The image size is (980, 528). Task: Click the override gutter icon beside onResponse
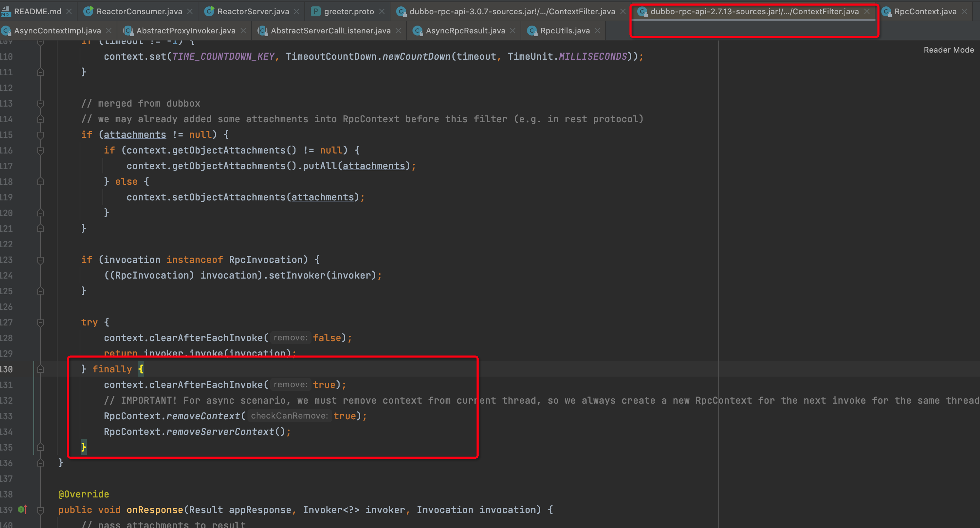(x=22, y=510)
